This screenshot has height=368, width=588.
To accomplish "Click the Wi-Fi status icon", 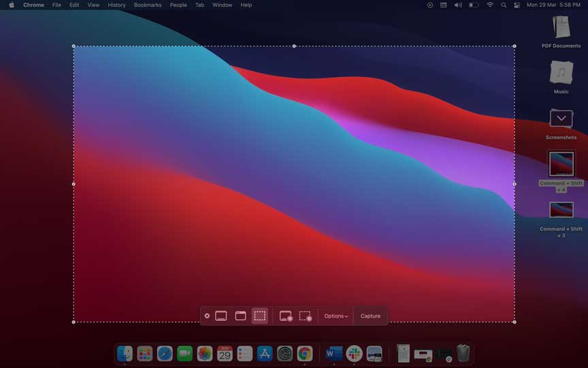I will pos(490,5).
